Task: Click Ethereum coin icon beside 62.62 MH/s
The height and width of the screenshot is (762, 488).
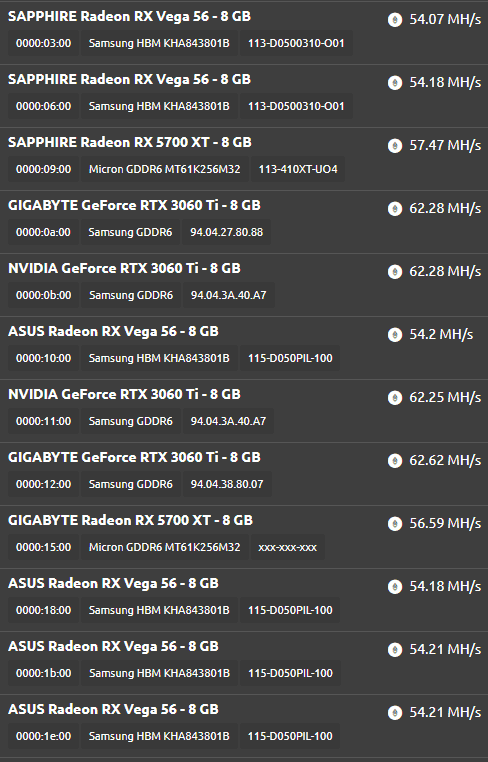Action: [x=395, y=461]
